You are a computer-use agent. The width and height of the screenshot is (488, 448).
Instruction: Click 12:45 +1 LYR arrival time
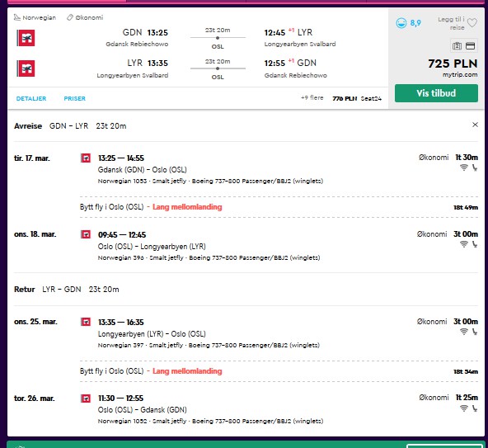[x=289, y=32]
